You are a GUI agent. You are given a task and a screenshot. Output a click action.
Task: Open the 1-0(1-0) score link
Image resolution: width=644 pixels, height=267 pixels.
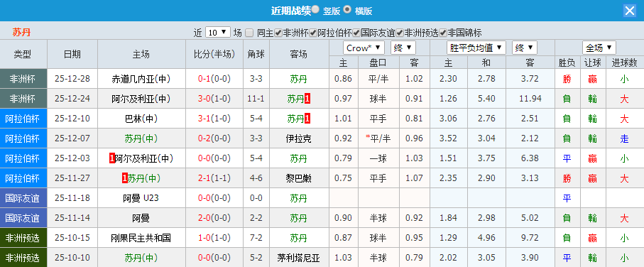click(214, 238)
